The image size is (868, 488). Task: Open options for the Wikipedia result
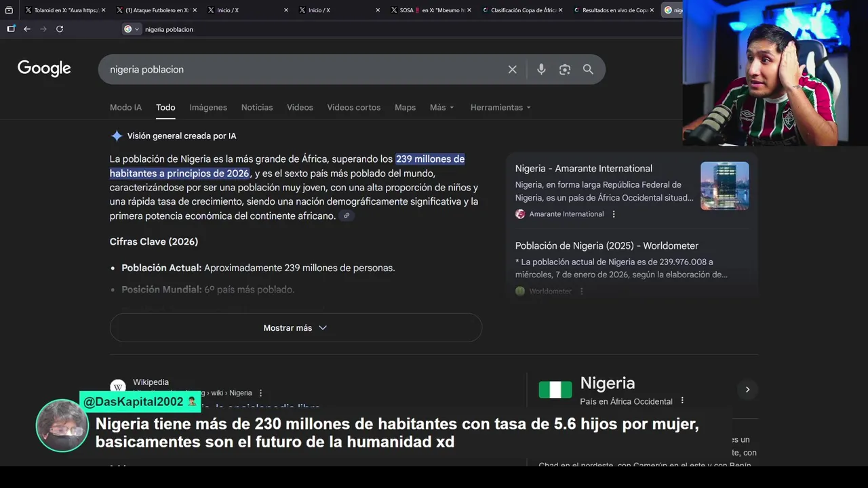260,393
